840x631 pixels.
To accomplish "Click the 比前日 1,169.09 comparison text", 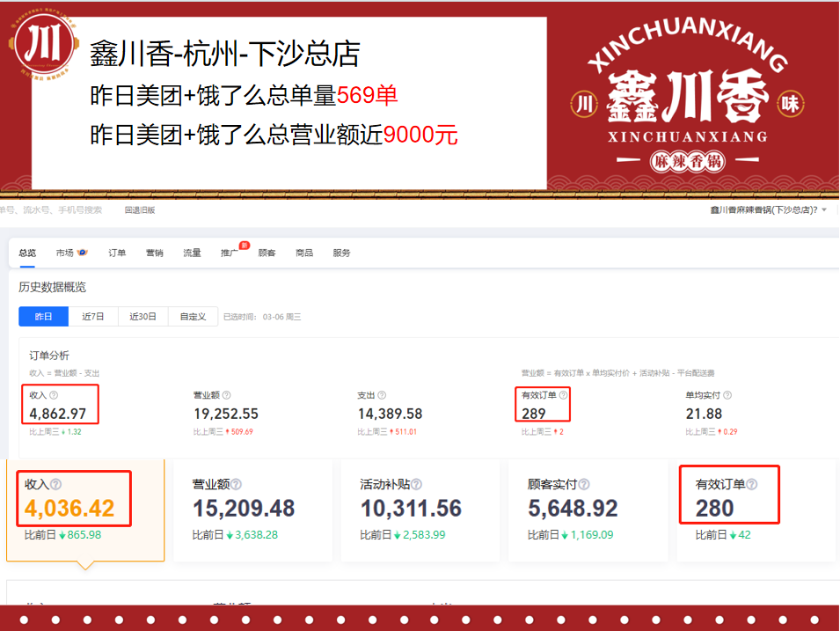I will (x=571, y=535).
